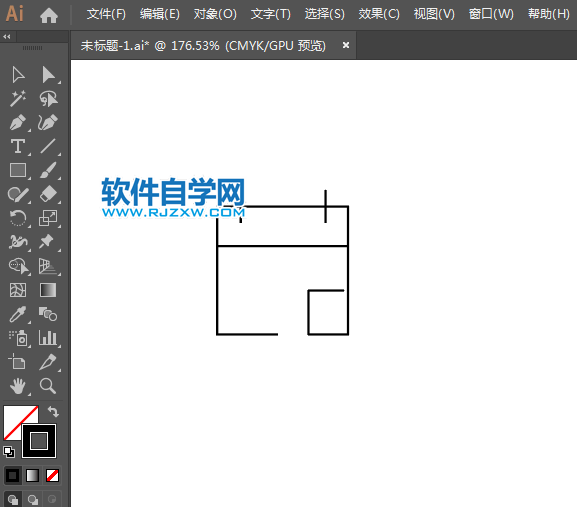Collapse the tools panel with double arrows

point(7,36)
